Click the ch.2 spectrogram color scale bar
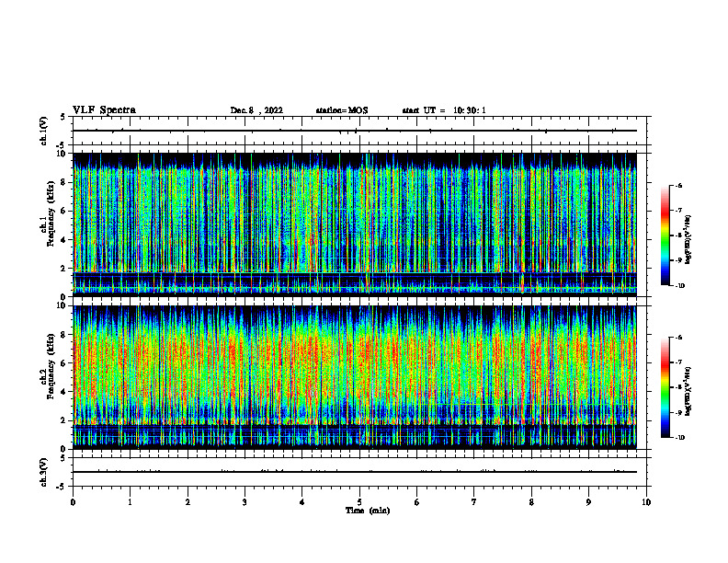The image size is (728, 563). tap(665, 387)
